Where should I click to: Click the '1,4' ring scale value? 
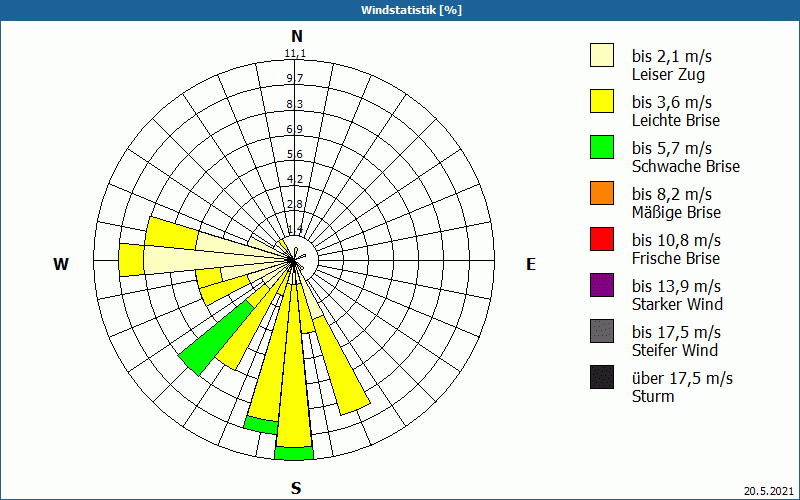295,229
